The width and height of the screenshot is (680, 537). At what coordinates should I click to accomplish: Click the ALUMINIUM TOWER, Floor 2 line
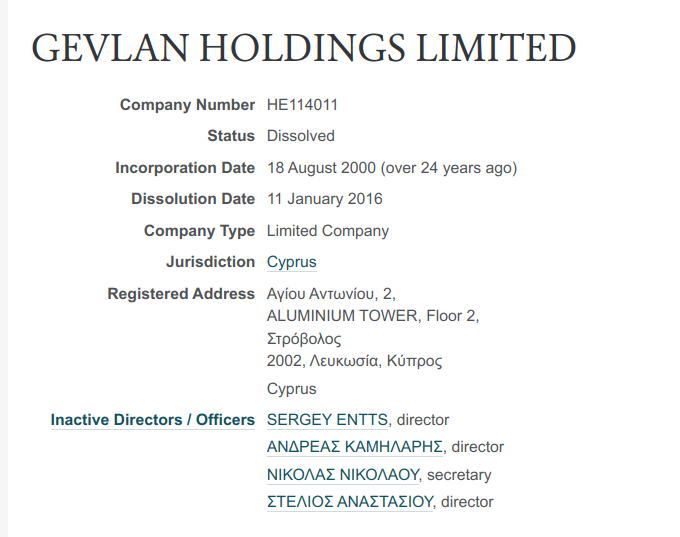coord(373,316)
